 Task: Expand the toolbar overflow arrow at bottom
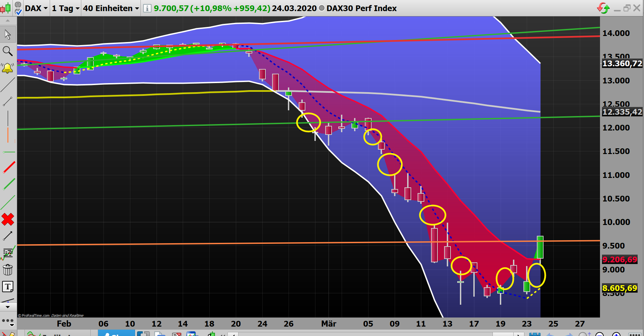click(8, 306)
